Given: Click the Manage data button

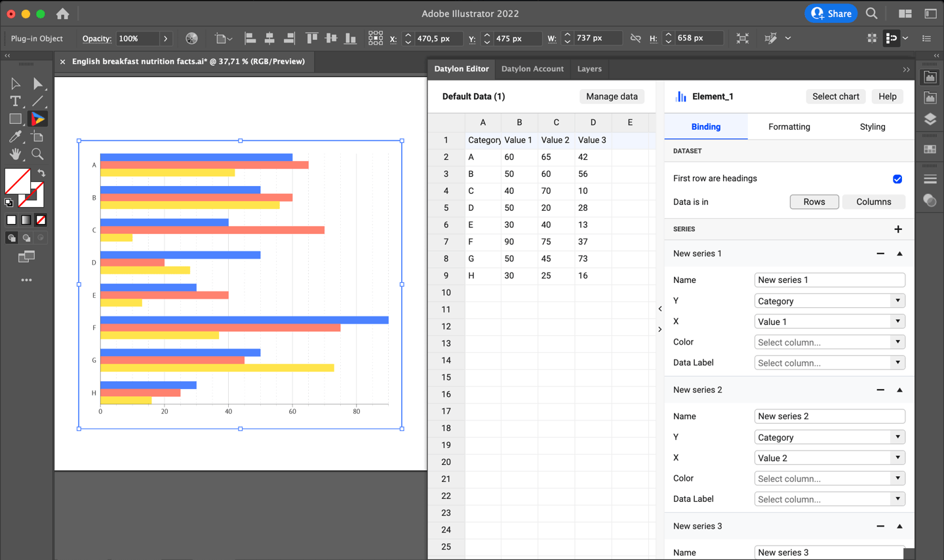Looking at the screenshot, I should pyautogui.click(x=612, y=96).
